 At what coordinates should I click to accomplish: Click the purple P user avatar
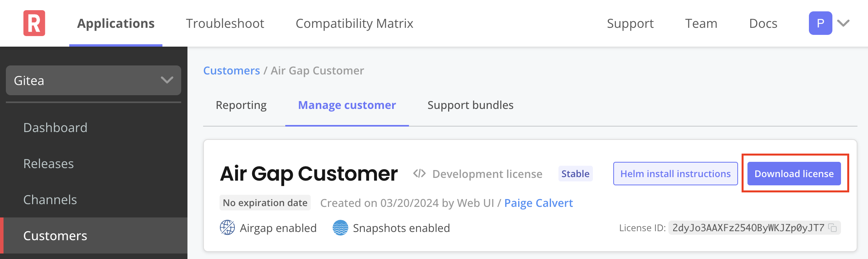820,23
